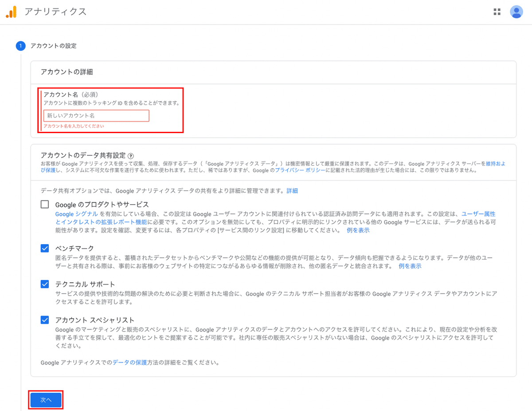Click 例を表示 under Google のプロダクトやサービス

(358, 230)
